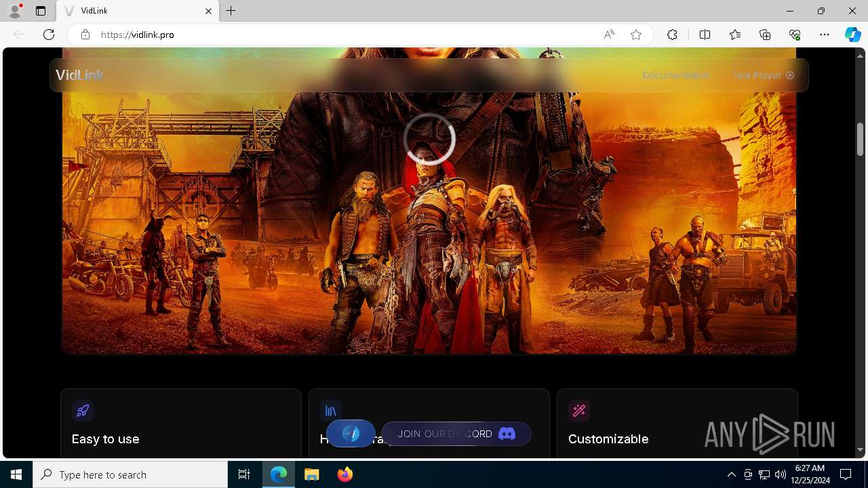Viewport: 868px width, 488px height.
Task: Add this page to favorites
Action: point(636,35)
